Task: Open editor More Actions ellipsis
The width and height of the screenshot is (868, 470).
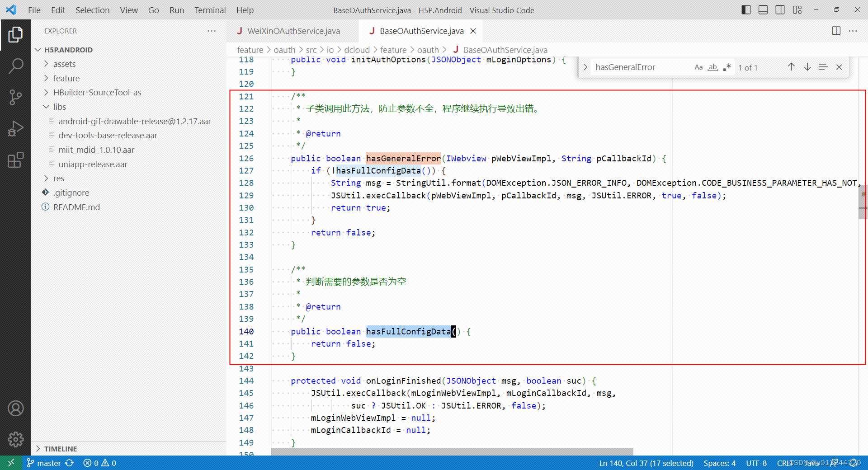Action: [853, 31]
